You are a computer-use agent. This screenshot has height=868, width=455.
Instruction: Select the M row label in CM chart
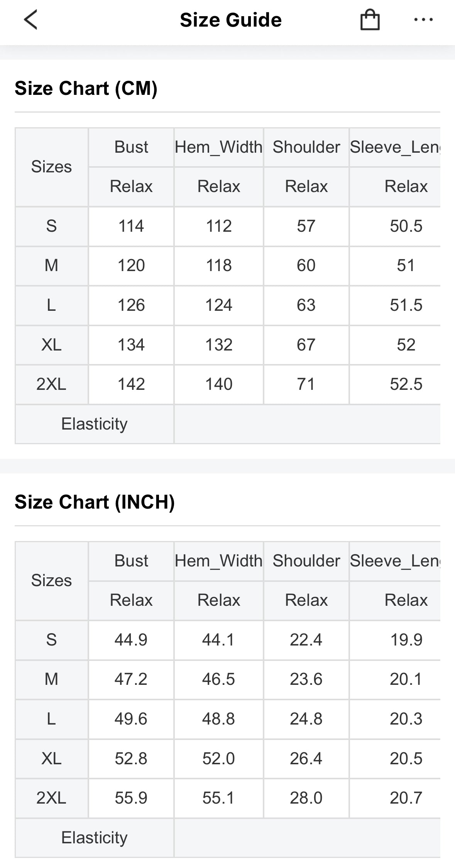click(51, 265)
